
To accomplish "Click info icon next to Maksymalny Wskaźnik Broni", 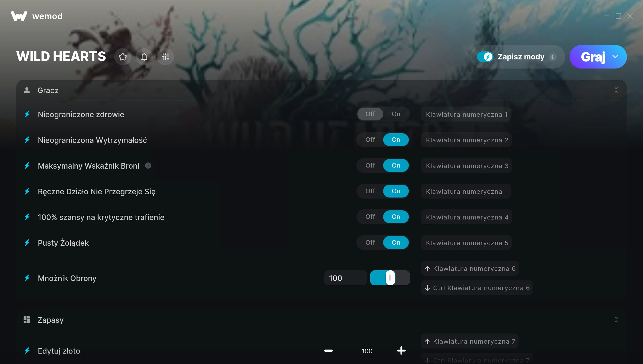I will pos(148,166).
